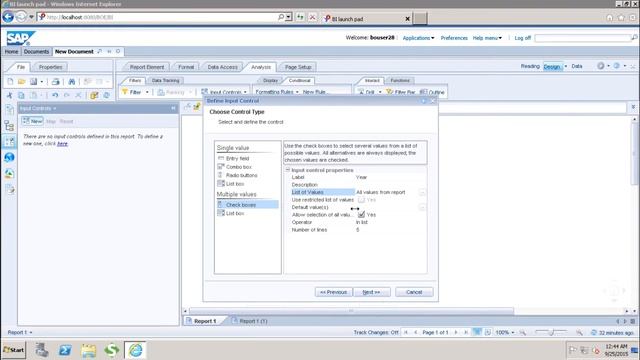
Task: Switch to Properties tab
Action: coord(51,67)
